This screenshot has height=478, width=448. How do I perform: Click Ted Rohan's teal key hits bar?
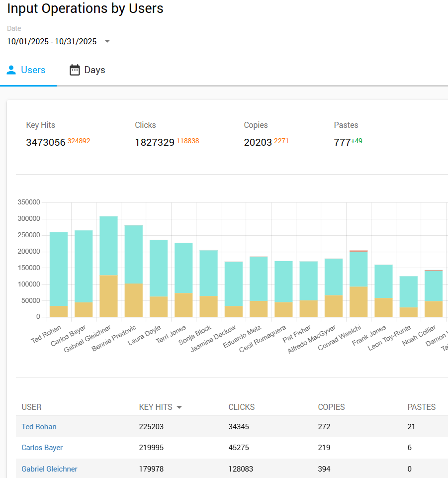59,269
